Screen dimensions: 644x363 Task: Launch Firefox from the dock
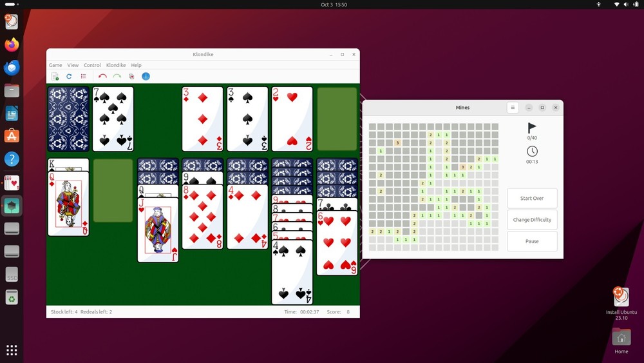(x=12, y=44)
